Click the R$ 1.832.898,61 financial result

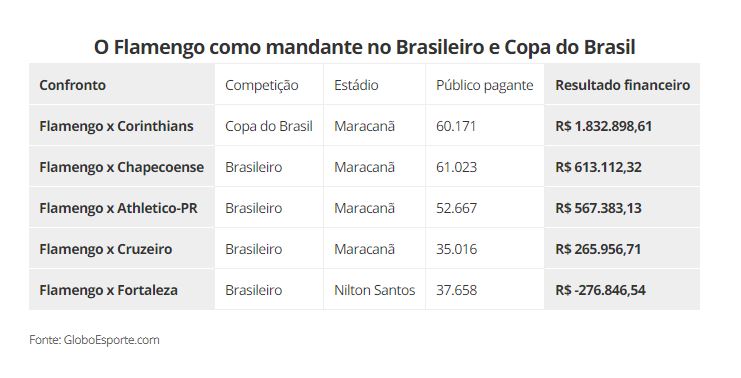(x=603, y=126)
